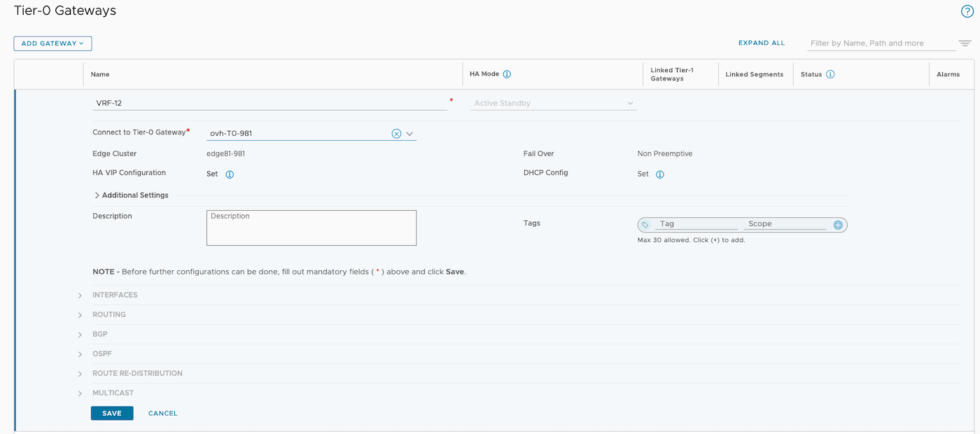Click the Save button
Screen dimensions: 980x434
(112, 413)
